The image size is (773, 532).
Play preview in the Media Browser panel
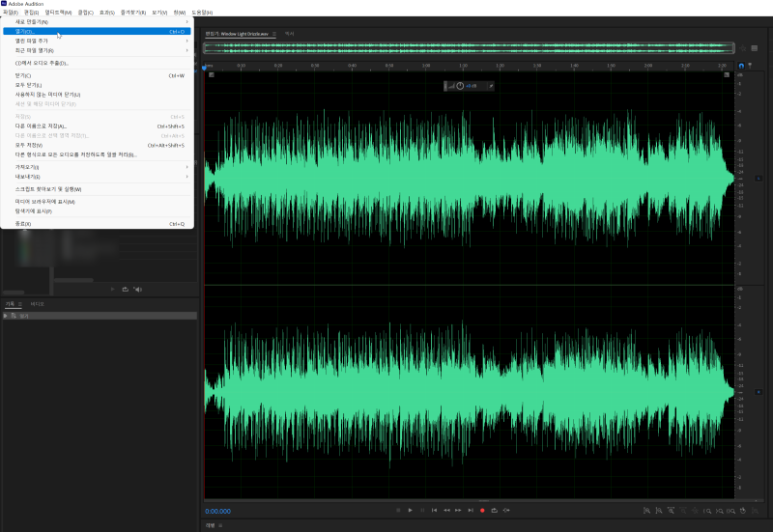113,289
